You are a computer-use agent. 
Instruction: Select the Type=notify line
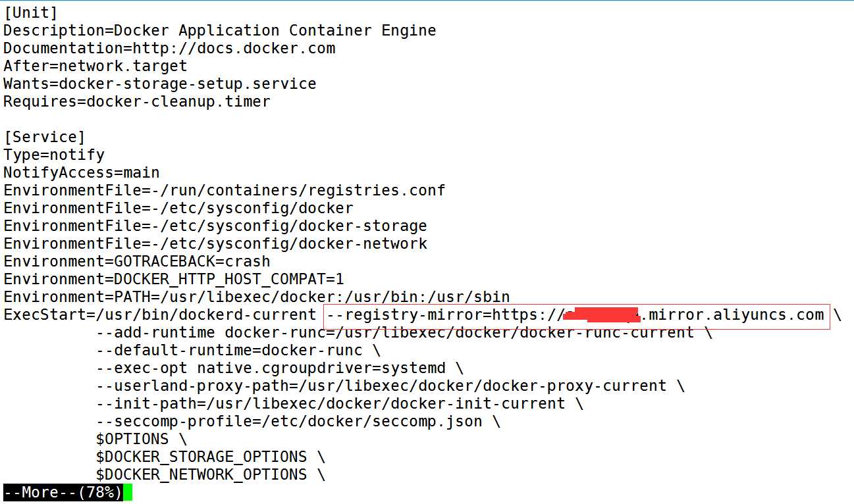click(54, 155)
